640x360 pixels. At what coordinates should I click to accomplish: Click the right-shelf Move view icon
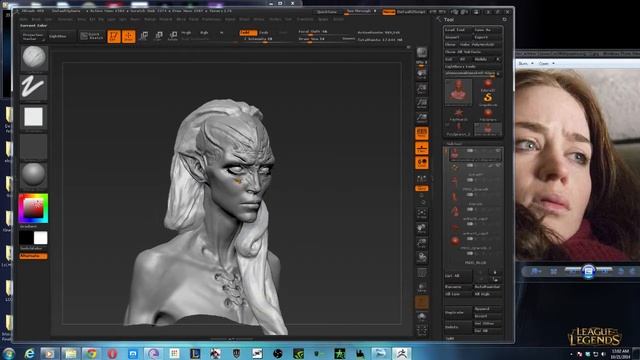click(x=422, y=229)
